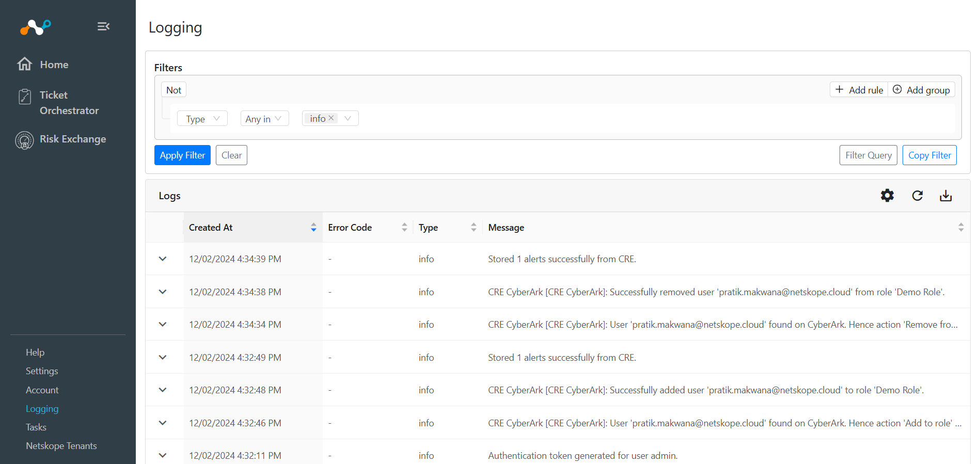Click the Type column header label

[428, 228]
